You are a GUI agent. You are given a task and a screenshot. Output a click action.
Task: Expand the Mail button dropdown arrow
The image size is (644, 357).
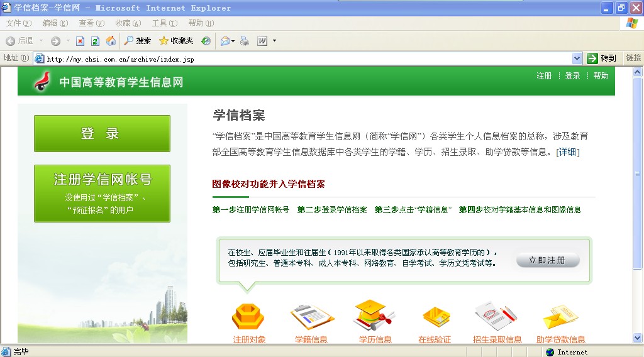tap(233, 41)
